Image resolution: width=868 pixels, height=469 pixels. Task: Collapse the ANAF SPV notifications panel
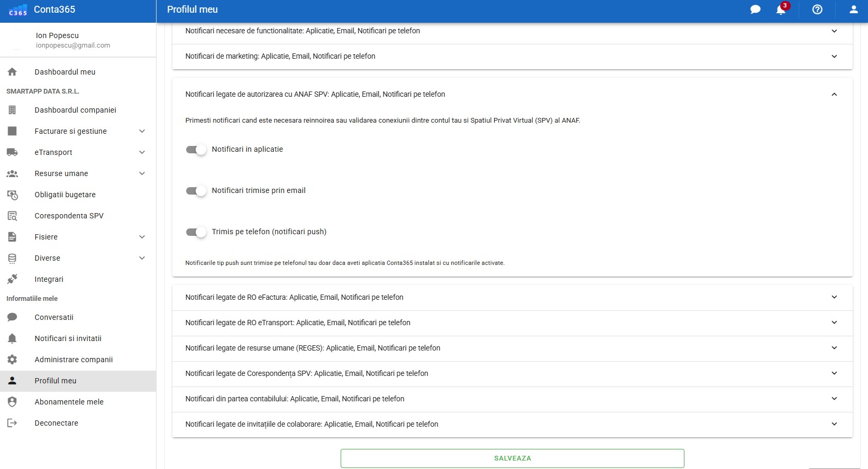834,94
